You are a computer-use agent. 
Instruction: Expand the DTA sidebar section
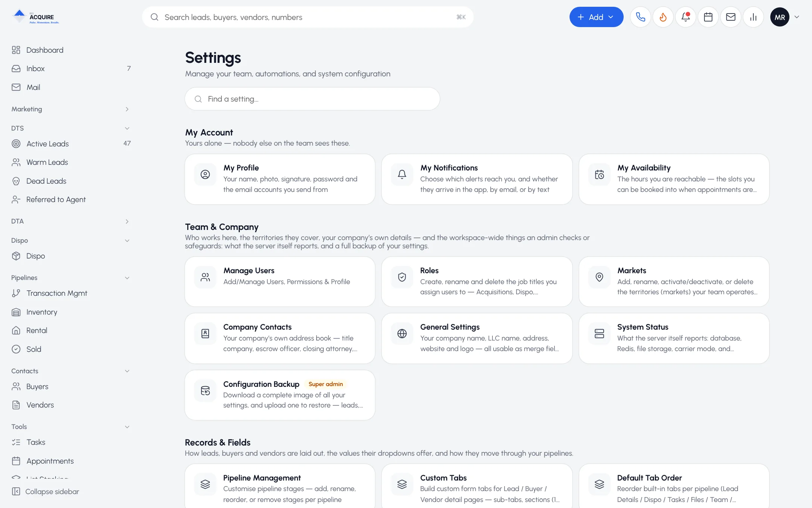pos(71,221)
